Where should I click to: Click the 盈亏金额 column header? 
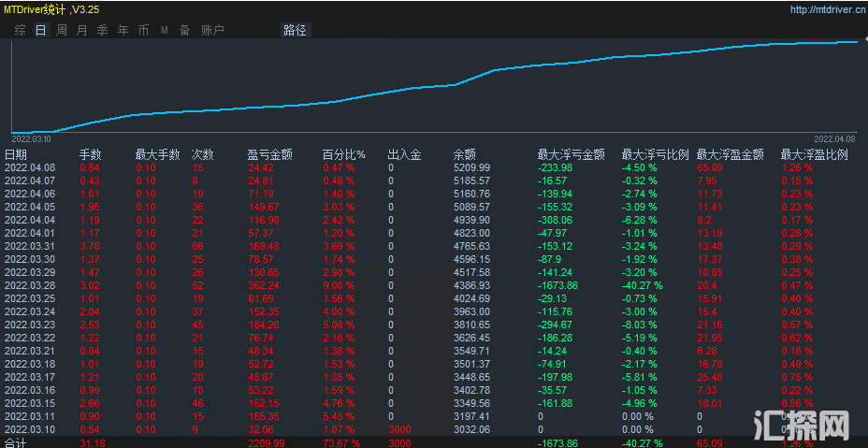pos(269,154)
